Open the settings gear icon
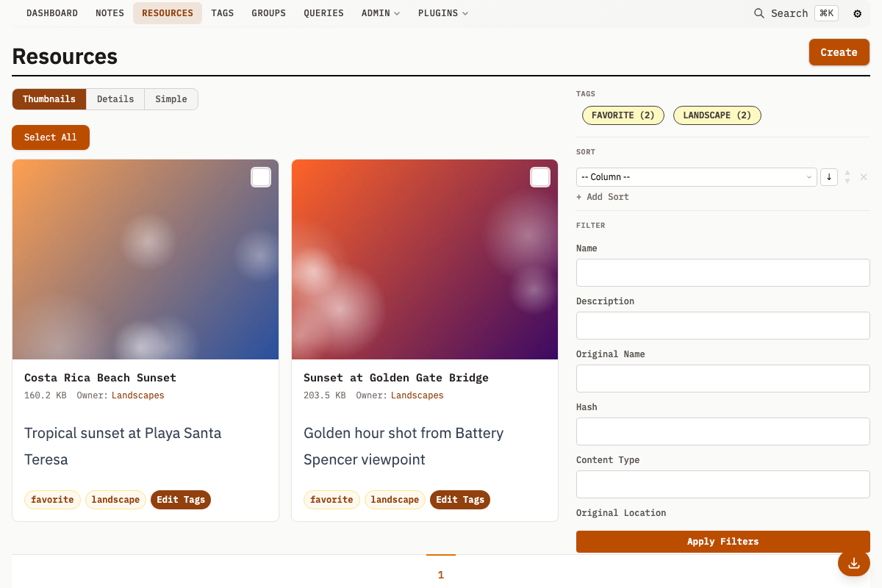 (857, 13)
